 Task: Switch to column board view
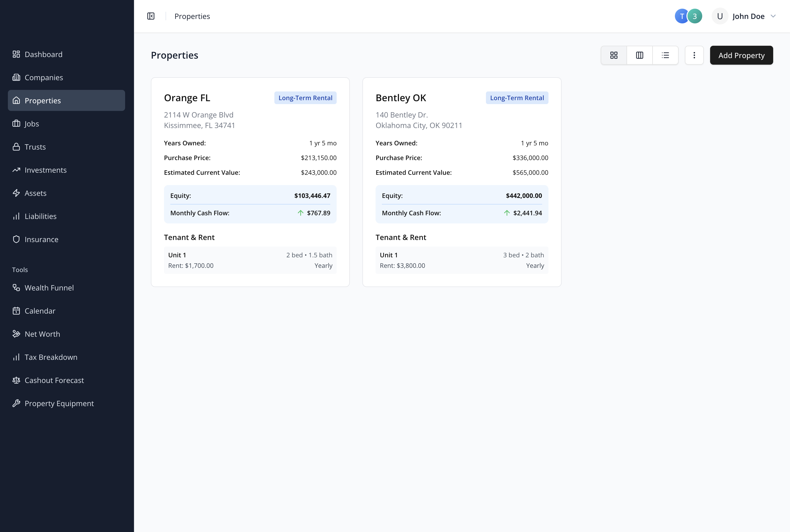(640, 55)
